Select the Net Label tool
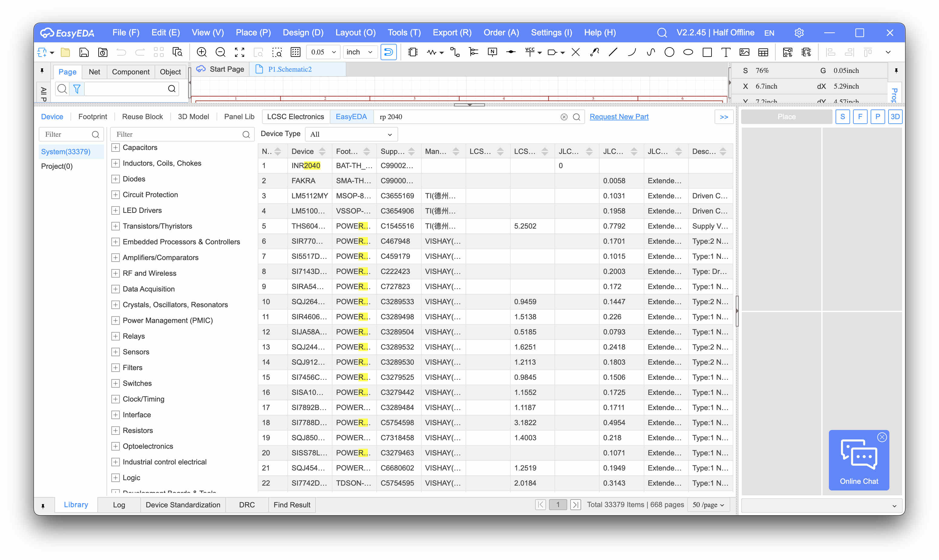 tap(492, 52)
